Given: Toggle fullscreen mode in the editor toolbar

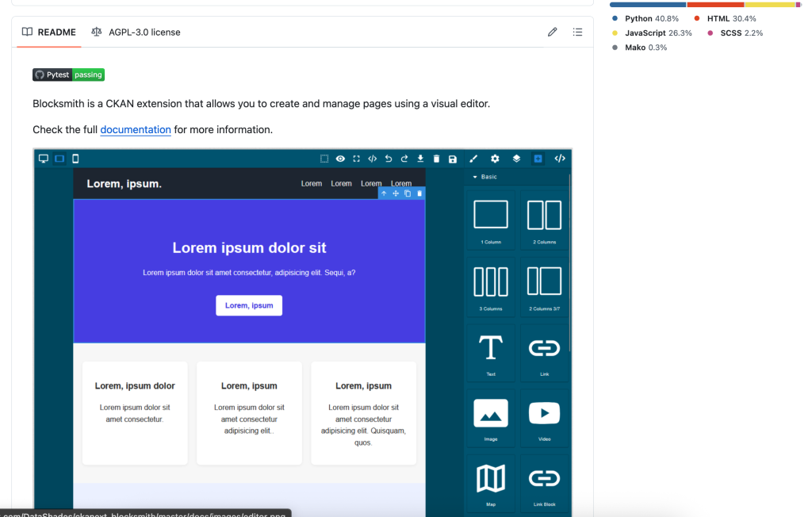Looking at the screenshot, I should [355, 159].
